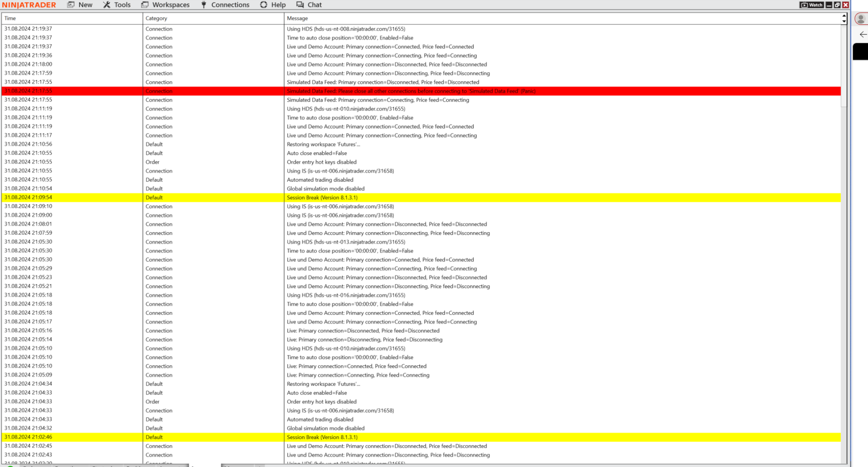Click the Time column header
The image size is (868, 467).
click(x=72, y=19)
